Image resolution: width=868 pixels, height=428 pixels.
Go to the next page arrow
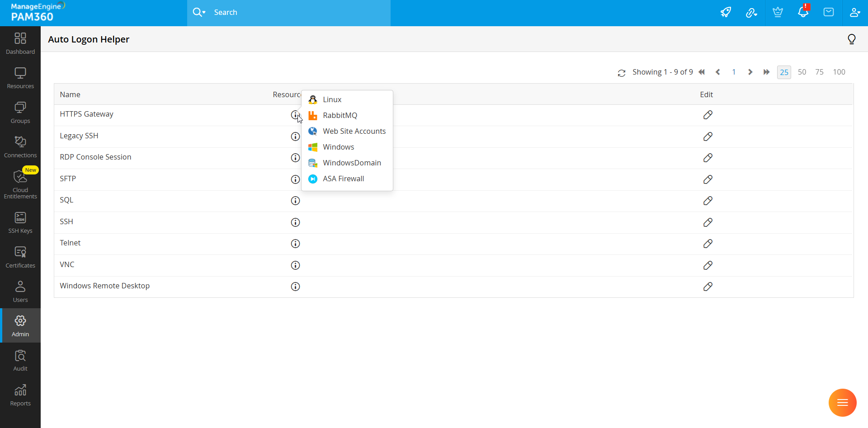tap(750, 72)
